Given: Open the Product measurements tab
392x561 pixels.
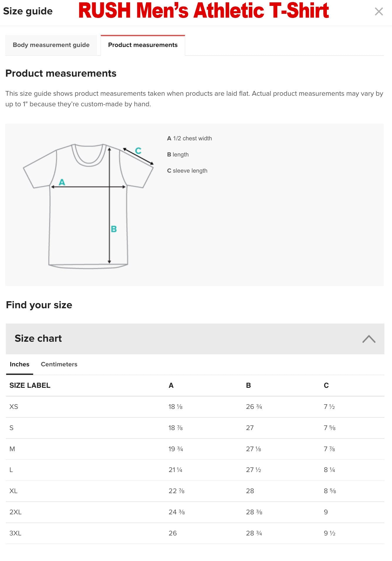Looking at the screenshot, I should pos(143,45).
